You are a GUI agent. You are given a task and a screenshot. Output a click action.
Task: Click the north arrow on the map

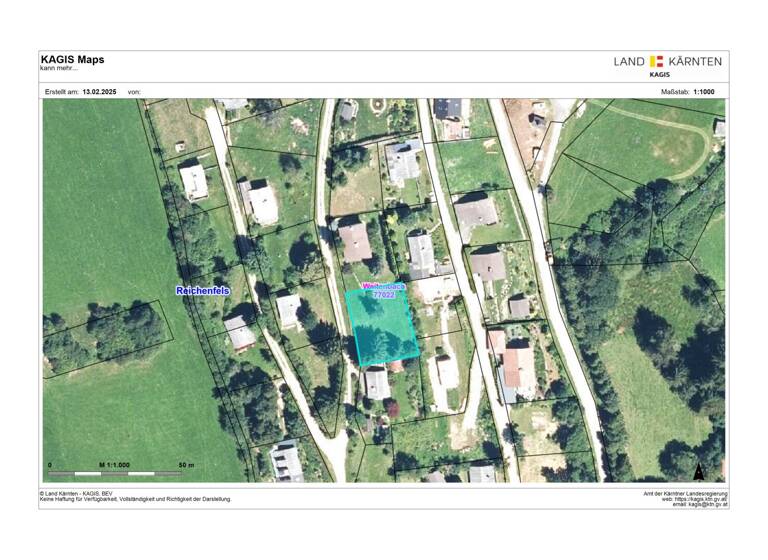[x=699, y=470]
